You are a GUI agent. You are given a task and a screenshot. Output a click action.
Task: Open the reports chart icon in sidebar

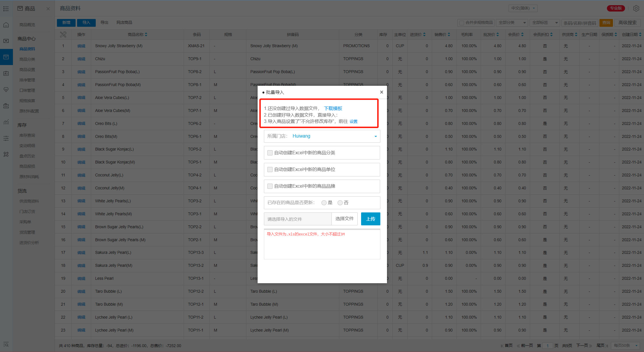click(x=6, y=122)
